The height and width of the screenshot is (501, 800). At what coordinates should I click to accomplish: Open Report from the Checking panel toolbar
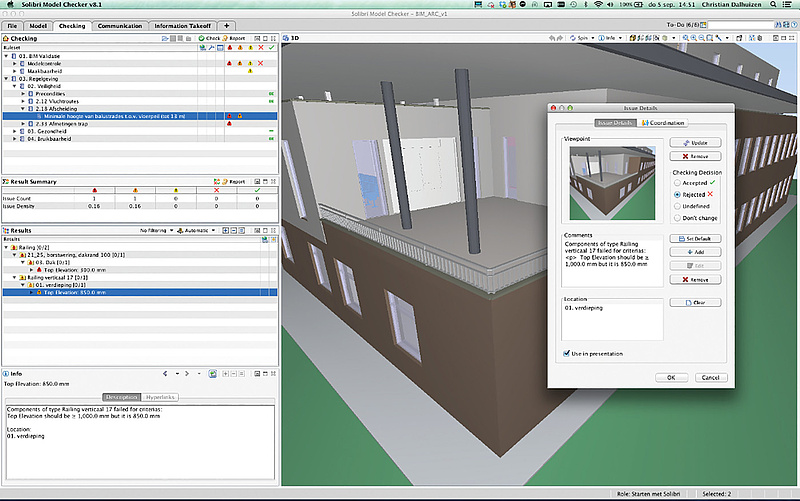234,38
